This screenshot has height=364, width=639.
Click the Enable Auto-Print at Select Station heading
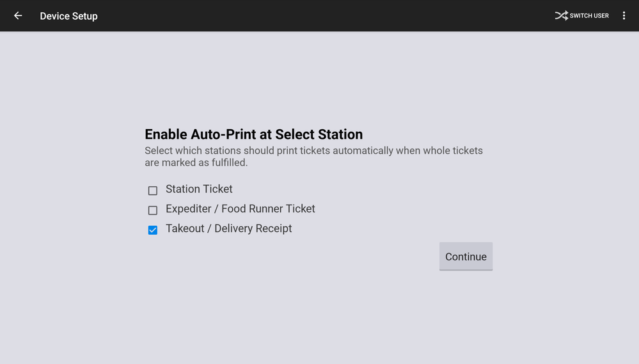point(253,134)
